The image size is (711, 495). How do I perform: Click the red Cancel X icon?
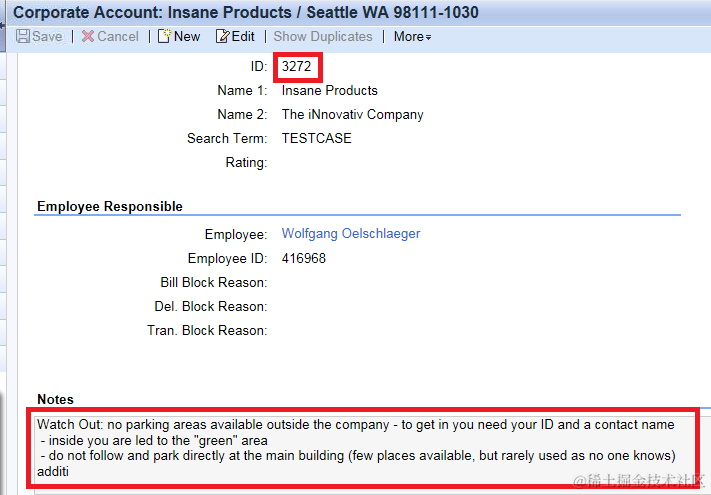88,36
